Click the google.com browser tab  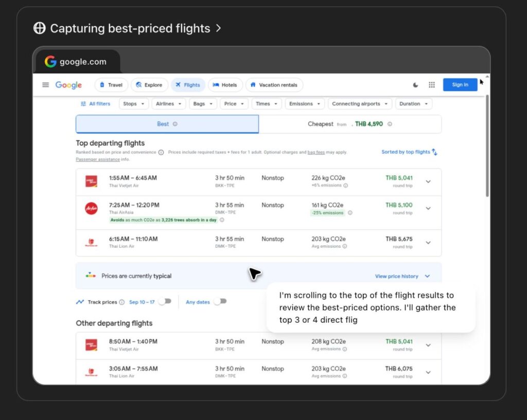(x=78, y=62)
